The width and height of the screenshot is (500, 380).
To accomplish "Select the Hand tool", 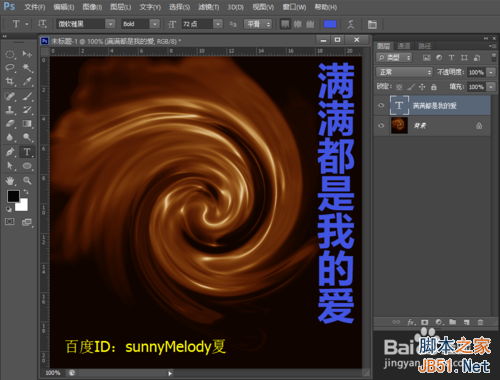I will click(x=10, y=181).
